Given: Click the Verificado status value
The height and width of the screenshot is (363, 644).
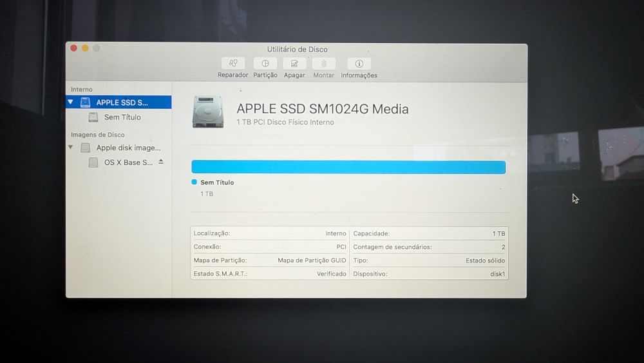Looking at the screenshot, I should (x=332, y=274).
